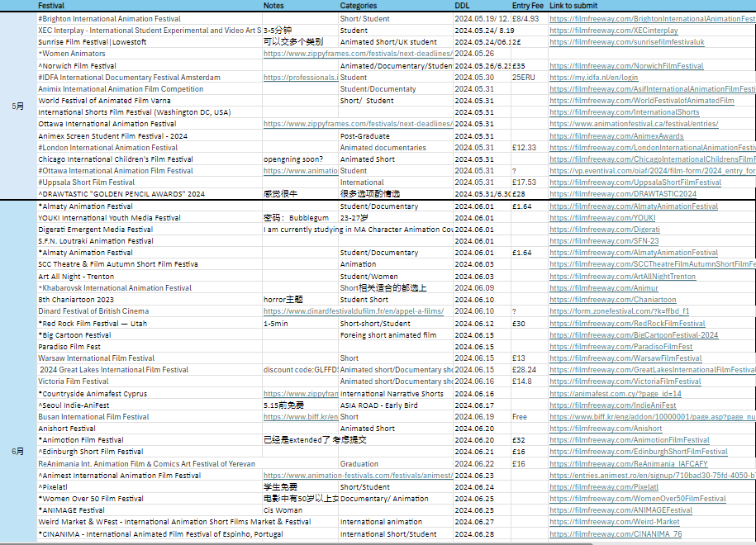Open the Weird-Market filmfreeway link
The image size is (756, 545).
(x=614, y=522)
